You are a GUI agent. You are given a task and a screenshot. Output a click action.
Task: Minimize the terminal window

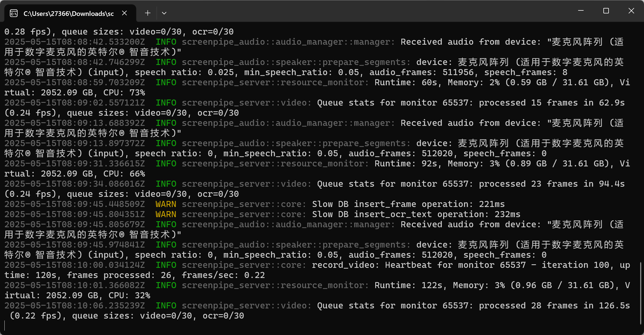pyautogui.click(x=581, y=11)
